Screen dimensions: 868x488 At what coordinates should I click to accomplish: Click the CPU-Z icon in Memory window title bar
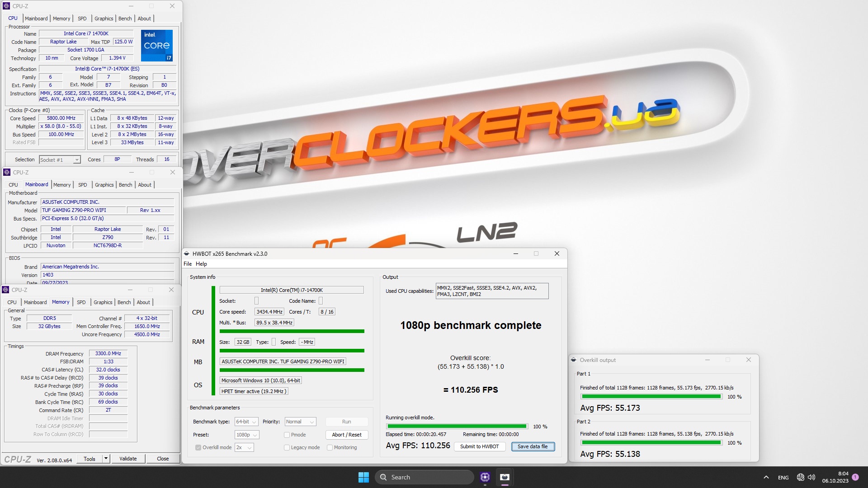pos(6,290)
